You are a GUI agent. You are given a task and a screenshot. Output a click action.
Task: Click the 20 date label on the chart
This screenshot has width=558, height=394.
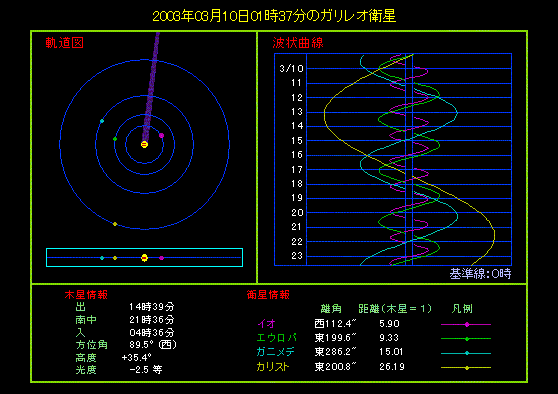coord(297,212)
